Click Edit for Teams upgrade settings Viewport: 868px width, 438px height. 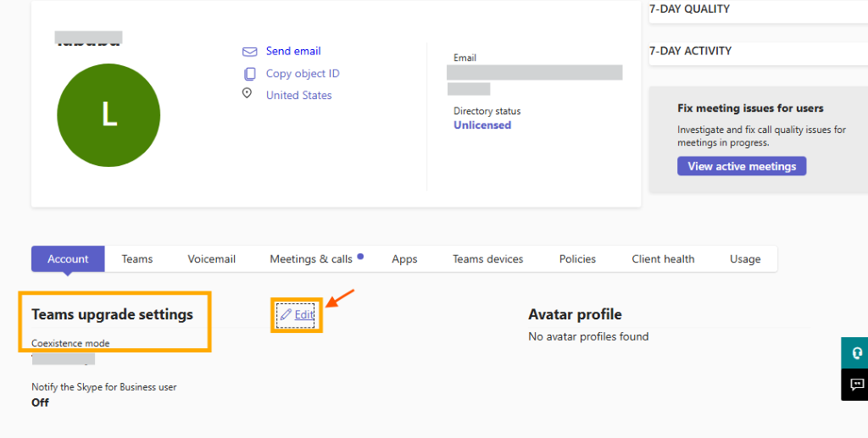304,314
